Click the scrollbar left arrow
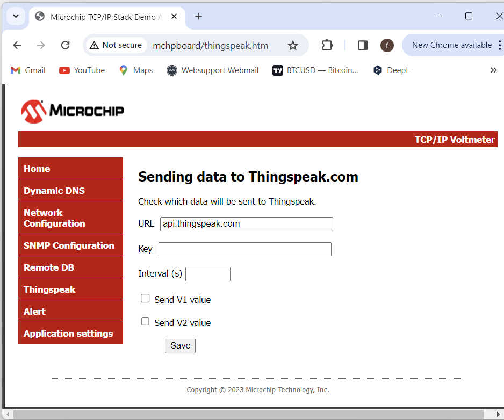This screenshot has height=420, width=504. click(8, 414)
